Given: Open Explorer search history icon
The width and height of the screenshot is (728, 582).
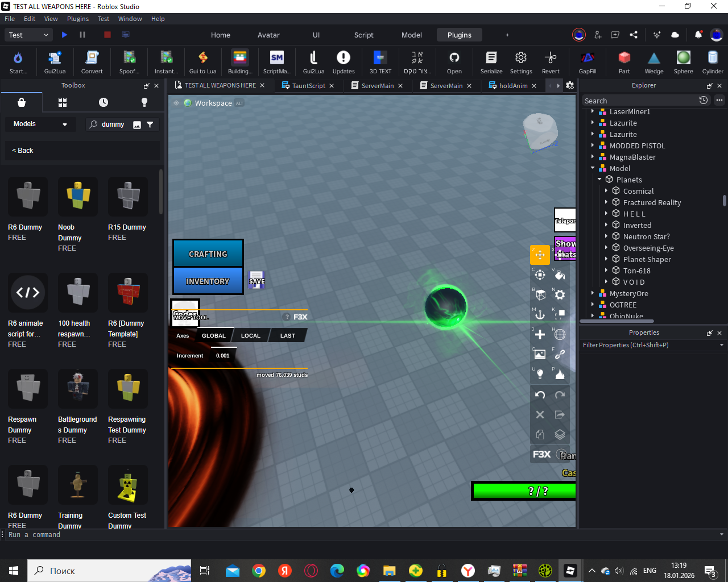Looking at the screenshot, I should [704, 100].
